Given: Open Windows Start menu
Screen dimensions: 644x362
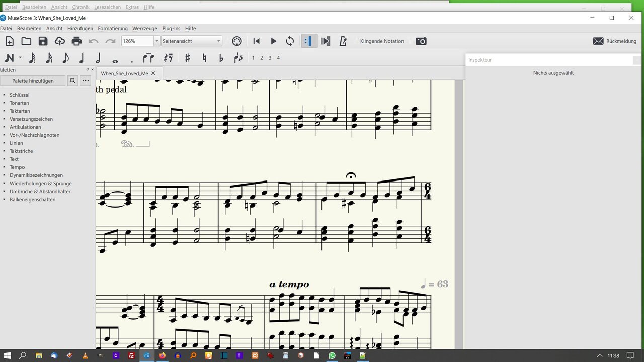Looking at the screenshot, I should [x=8, y=355].
